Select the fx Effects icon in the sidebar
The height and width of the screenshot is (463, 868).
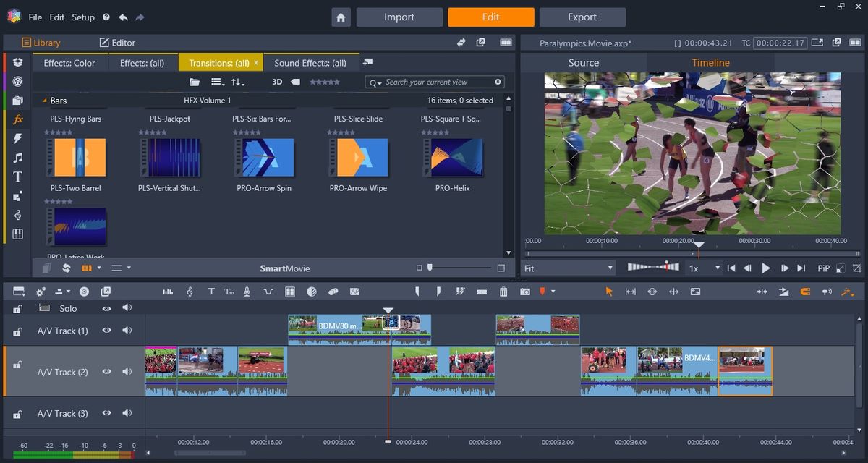click(18, 120)
